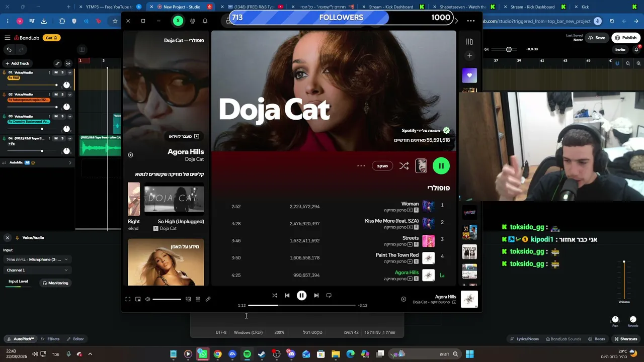Open the Liked Songs heart tile
This screenshot has width=644, height=362.
pos(469,75)
